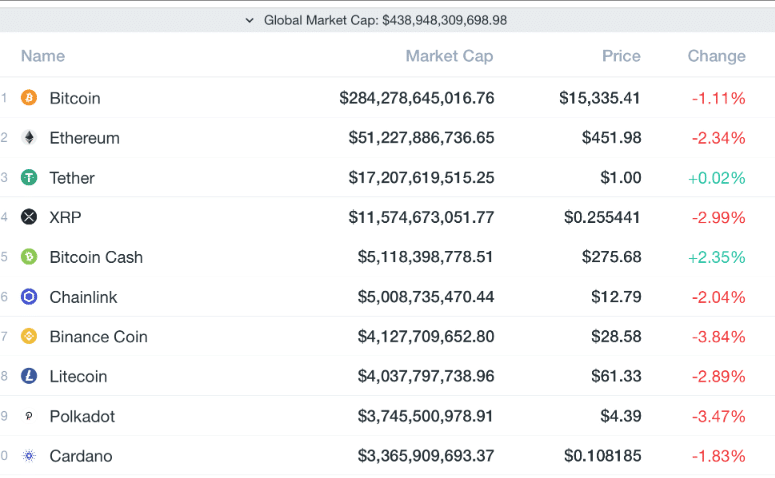Click the Bitcoin orange logo icon

(29, 98)
